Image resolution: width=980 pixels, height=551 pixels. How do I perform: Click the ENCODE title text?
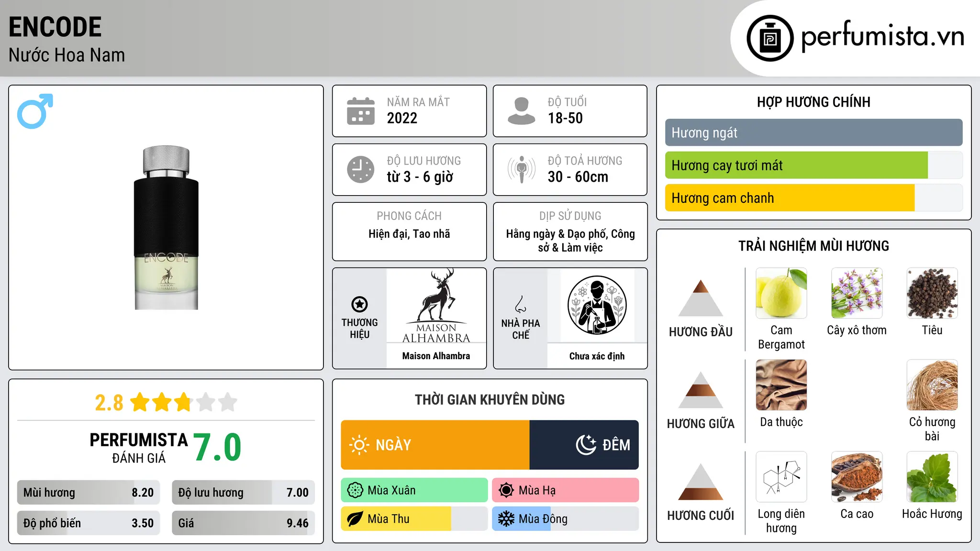[x=55, y=27]
